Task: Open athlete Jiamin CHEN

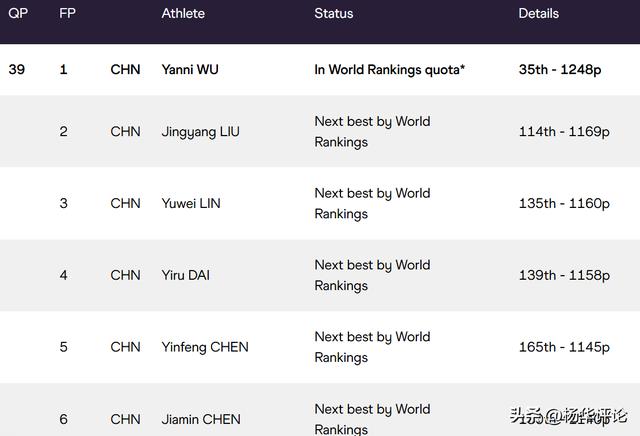Action: coord(201,419)
